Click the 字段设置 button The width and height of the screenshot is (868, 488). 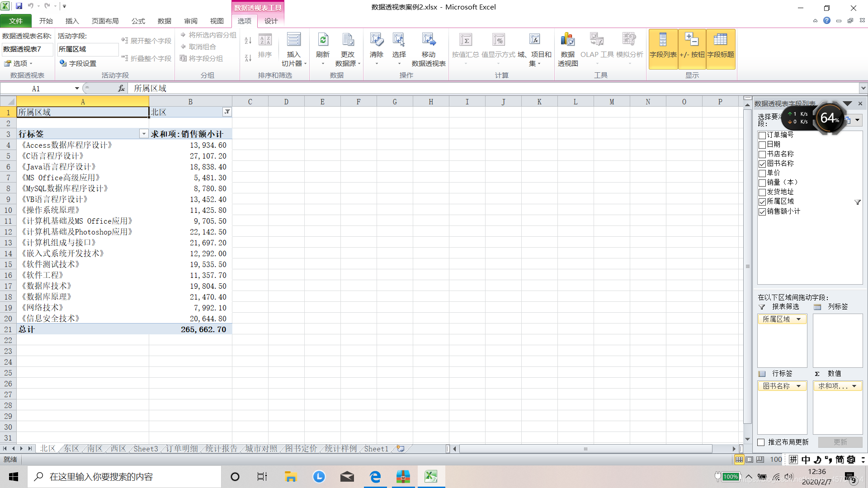[x=78, y=63]
